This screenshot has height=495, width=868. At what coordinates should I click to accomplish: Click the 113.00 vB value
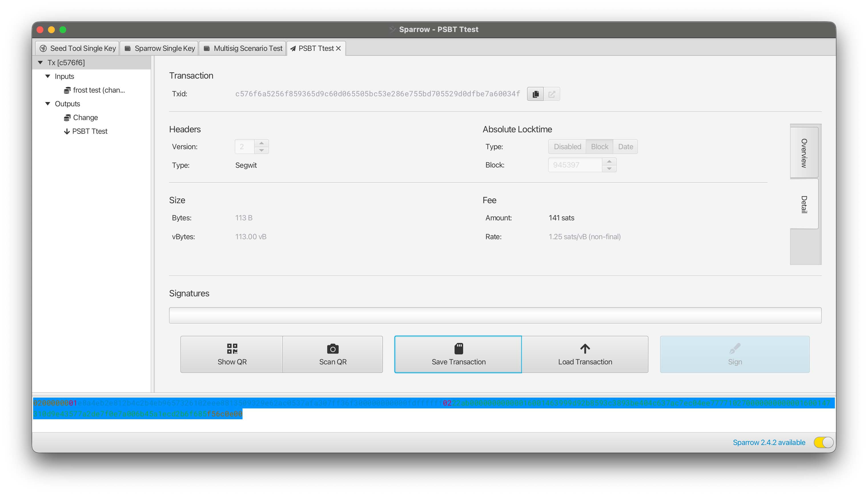(x=251, y=237)
